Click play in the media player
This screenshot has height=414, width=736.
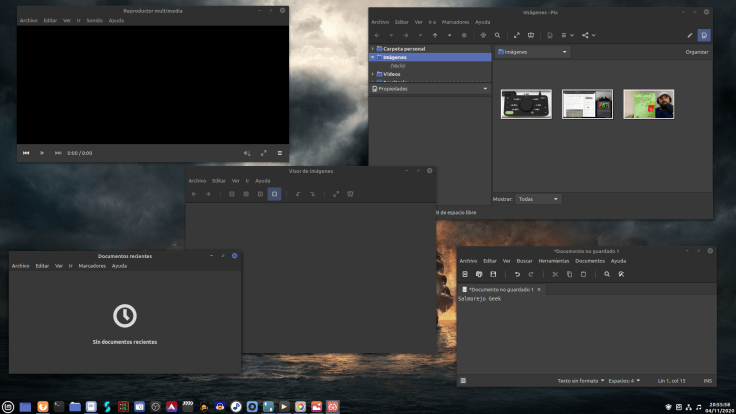pos(42,153)
